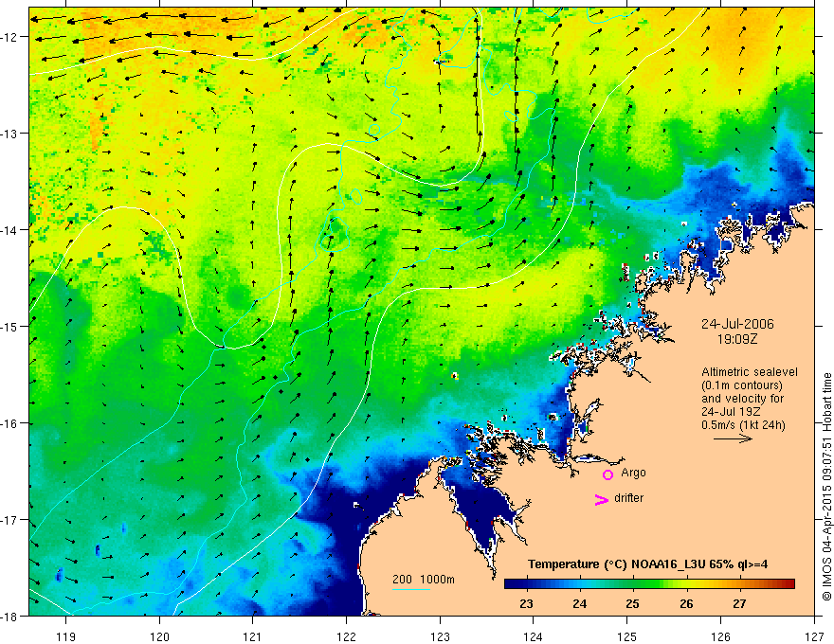Screen dimensions: 834x644
Task: Click the '200 1000m' depth contour label
Action: coord(424,580)
